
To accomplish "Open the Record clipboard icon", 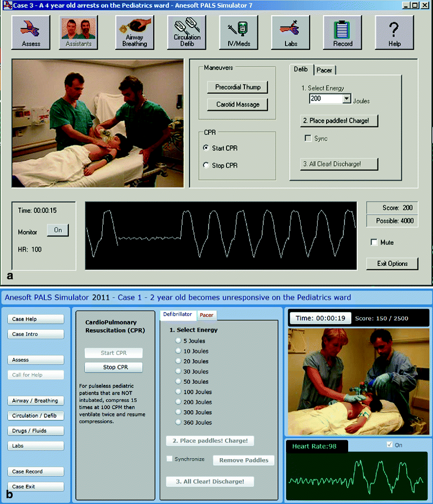I will click(x=342, y=32).
